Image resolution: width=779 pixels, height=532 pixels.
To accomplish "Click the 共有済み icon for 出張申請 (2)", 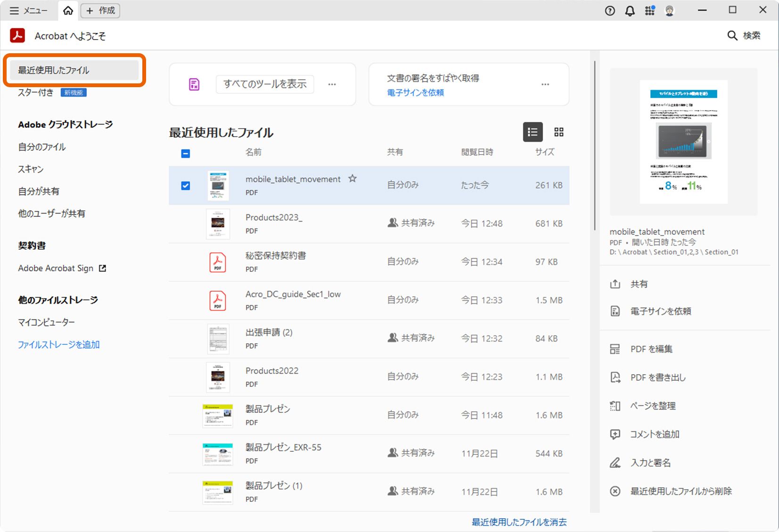I will [393, 338].
